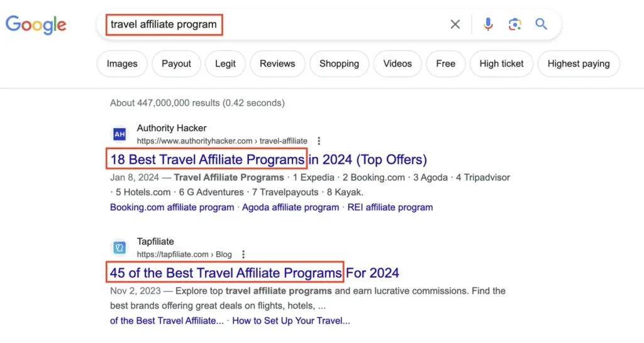Viewport: 644px width, 343px height.
Task: Apply the High ticket filter
Action: coord(501,64)
